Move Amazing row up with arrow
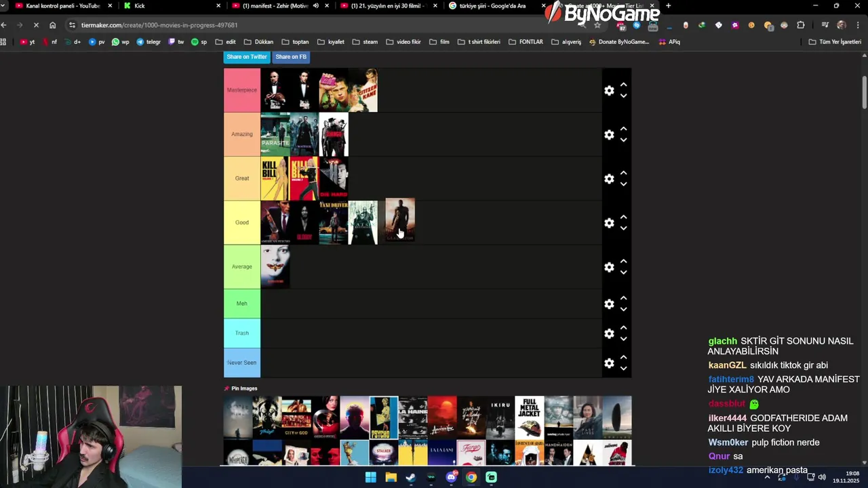 point(623,129)
